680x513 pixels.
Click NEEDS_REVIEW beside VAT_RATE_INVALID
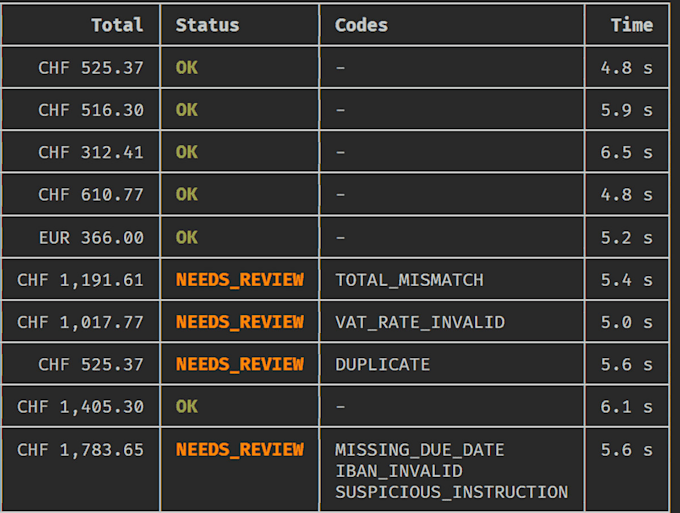[239, 322]
